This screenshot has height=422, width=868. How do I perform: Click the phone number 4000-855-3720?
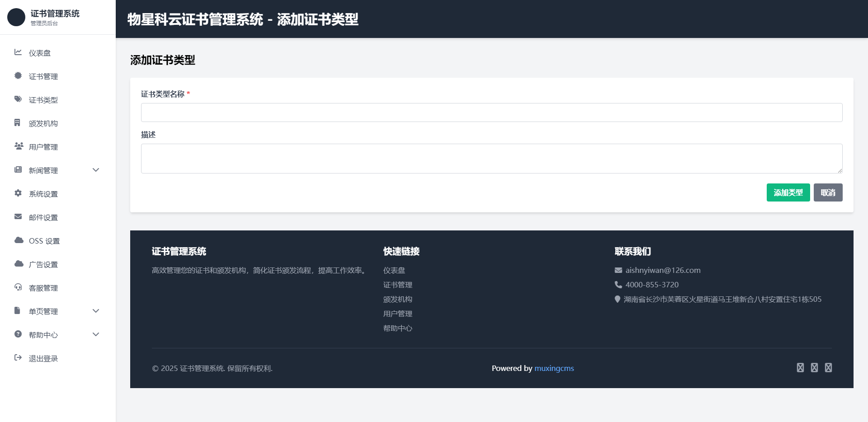(652, 285)
